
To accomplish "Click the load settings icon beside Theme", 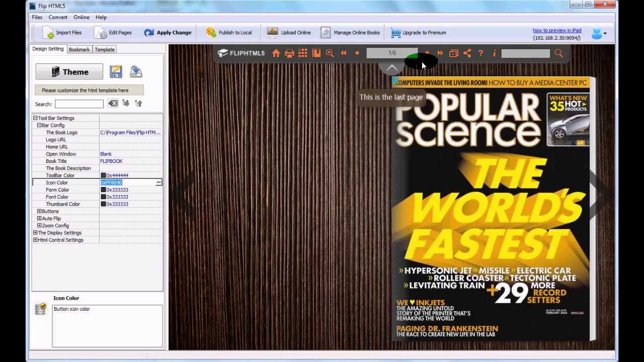I will pos(136,72).
